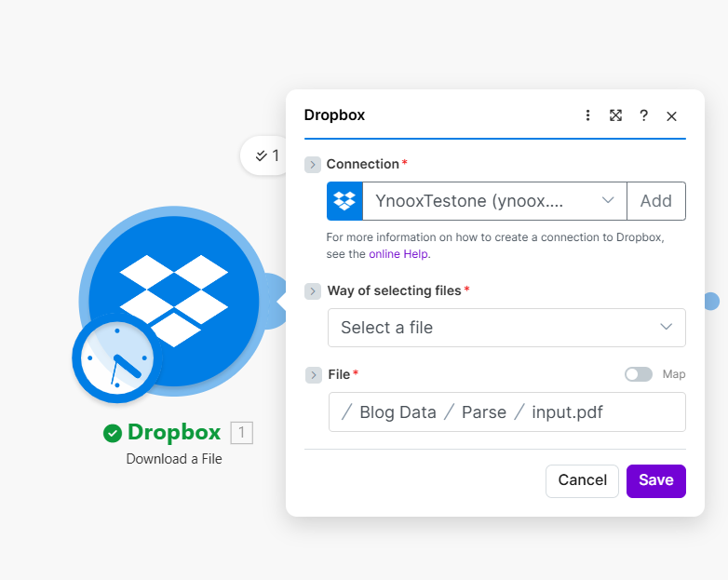728x580 pixels.
Task: Follow the online Help link
Action: click(399, 253)
